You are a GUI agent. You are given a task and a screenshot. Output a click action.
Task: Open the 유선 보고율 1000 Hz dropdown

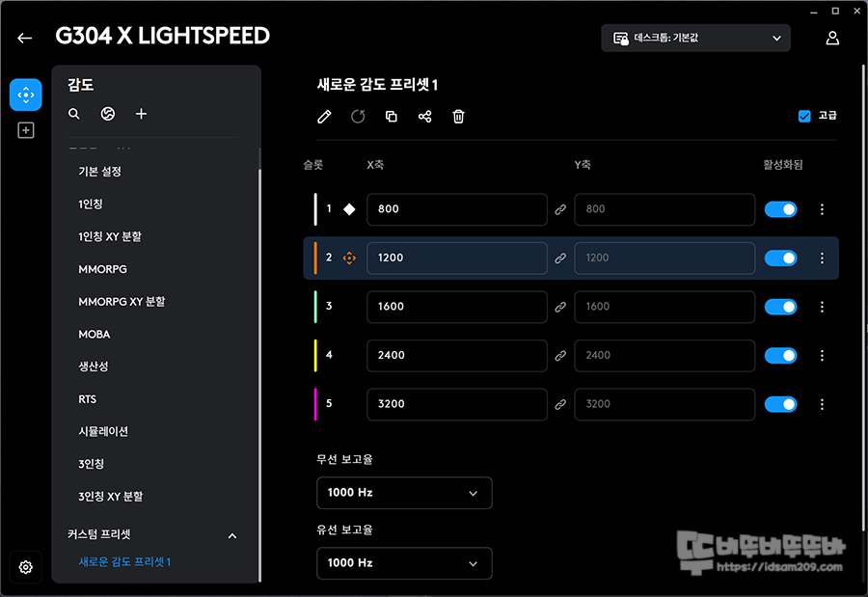pos(404,563)
